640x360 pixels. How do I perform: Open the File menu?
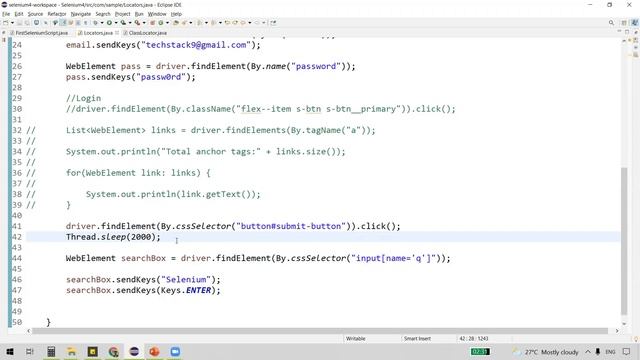tap(6, 14)
